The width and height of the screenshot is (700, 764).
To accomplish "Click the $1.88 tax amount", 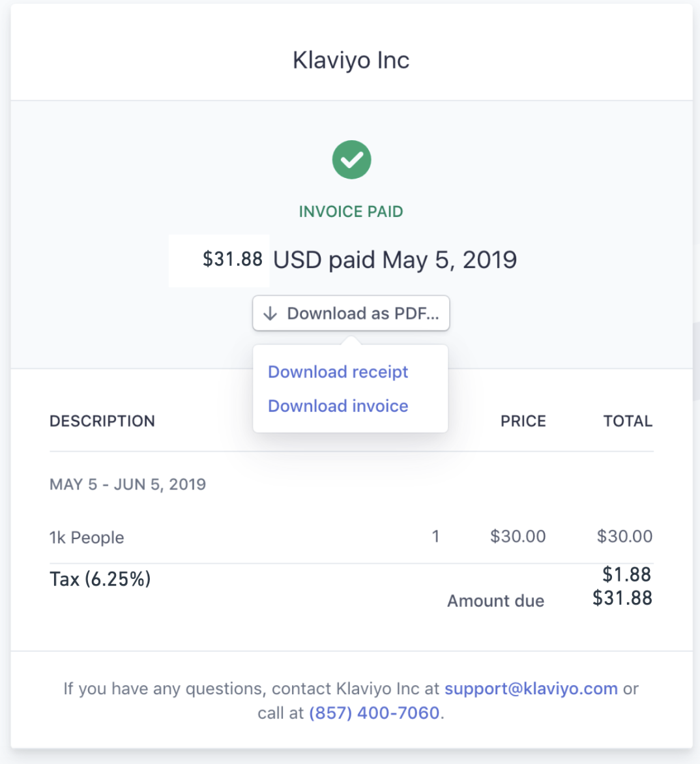I will (x=626, y=574).
